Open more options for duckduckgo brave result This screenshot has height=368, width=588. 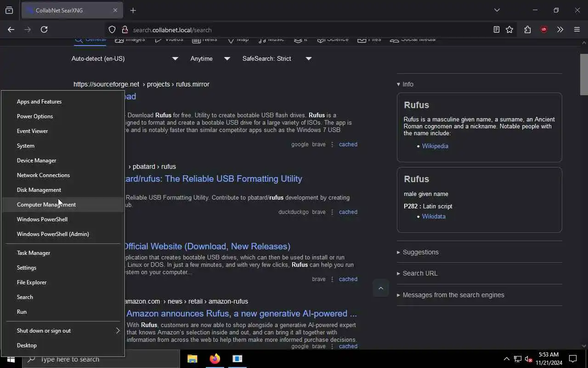coord(332,212)
